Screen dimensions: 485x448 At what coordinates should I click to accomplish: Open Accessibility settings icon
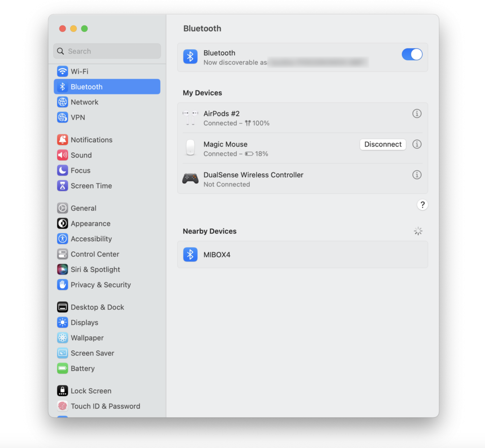[x=63, y=239]
